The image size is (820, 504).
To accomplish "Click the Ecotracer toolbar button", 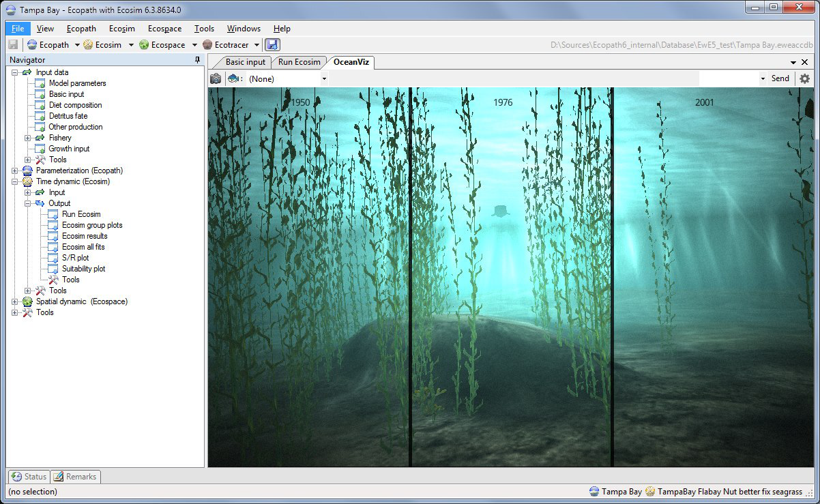I will [x=225, y=45].
